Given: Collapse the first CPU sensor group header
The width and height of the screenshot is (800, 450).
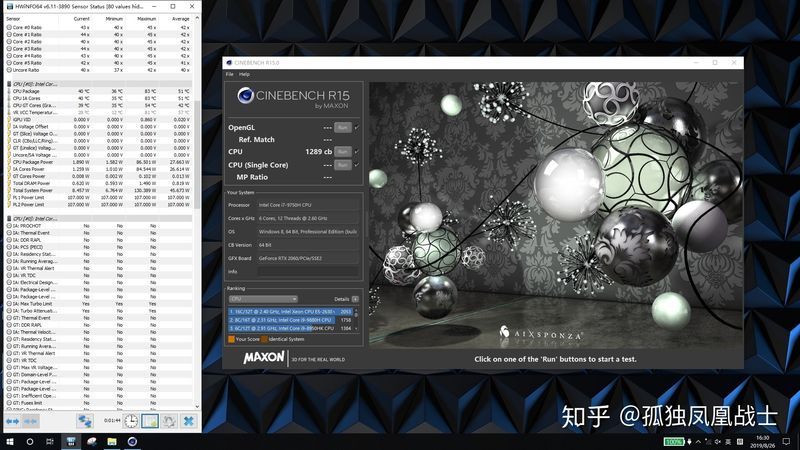Looking at the screenshot, I should [x=99, y=84].
